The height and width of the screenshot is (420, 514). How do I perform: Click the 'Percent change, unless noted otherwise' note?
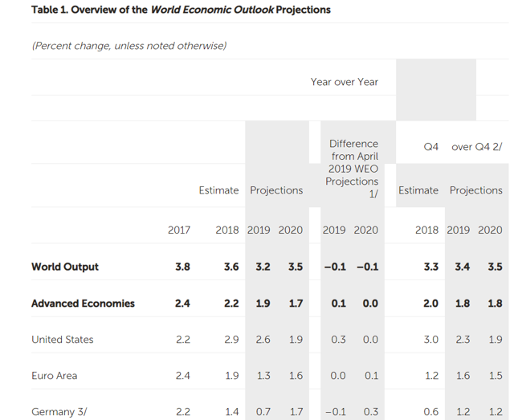pyautogui.click(x=129, y=46)
